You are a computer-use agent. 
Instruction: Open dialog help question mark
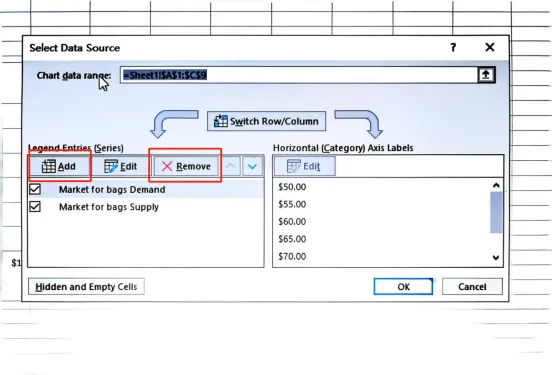pyautogui.click(x=453, y=47)
